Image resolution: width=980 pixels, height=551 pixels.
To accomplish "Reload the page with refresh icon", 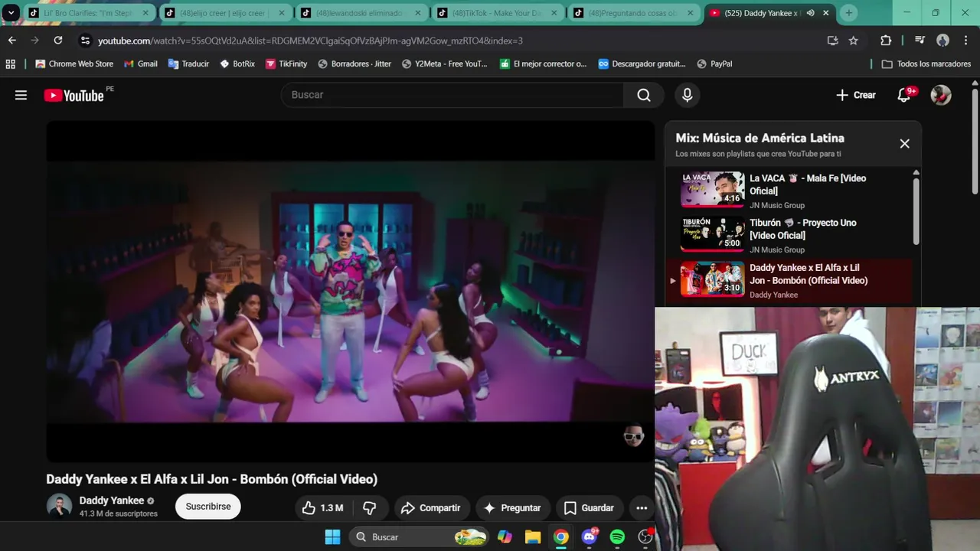I will point(58,41).
